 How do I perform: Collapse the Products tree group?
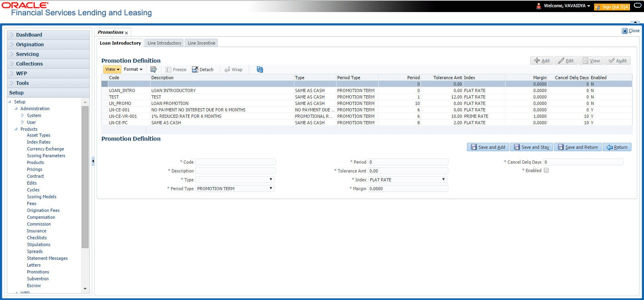pyautogui.click(x=16, y=129)
